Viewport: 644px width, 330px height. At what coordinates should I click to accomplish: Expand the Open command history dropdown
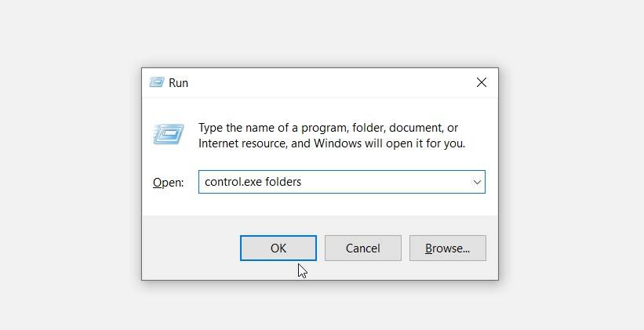[x=476, y=182]
